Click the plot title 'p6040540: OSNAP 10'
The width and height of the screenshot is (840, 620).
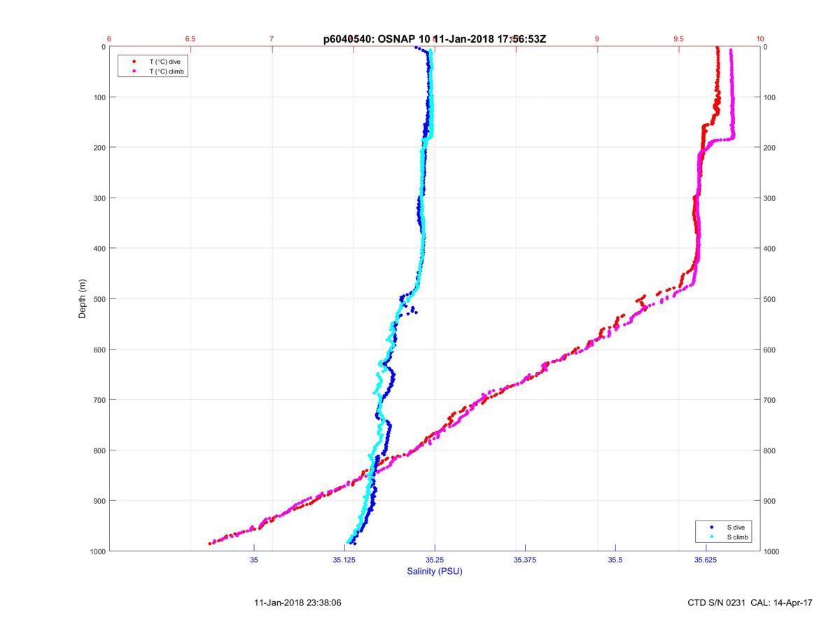(x=376, y=39)
